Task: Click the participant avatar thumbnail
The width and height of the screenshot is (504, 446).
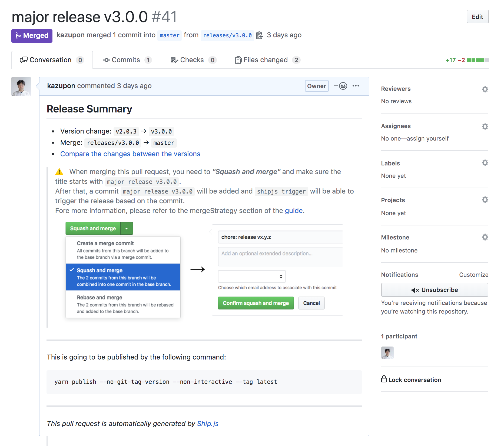Action: pyautogui.click(x=387, y=352)
